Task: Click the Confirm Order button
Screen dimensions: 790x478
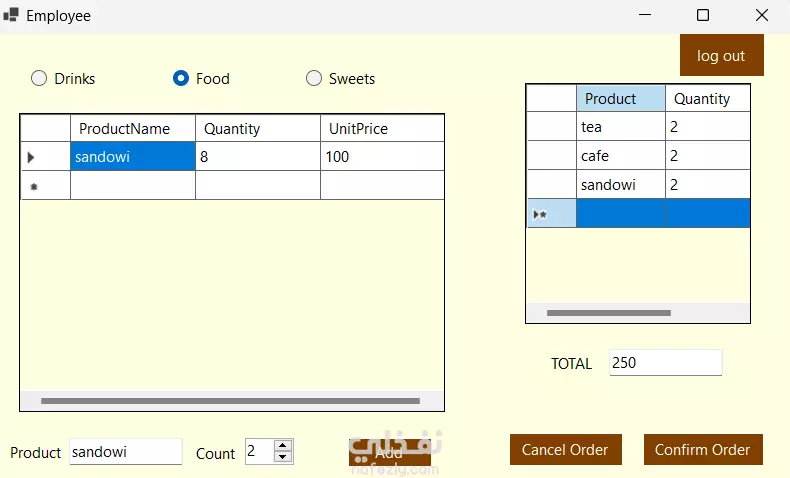Action: [702, 450]
